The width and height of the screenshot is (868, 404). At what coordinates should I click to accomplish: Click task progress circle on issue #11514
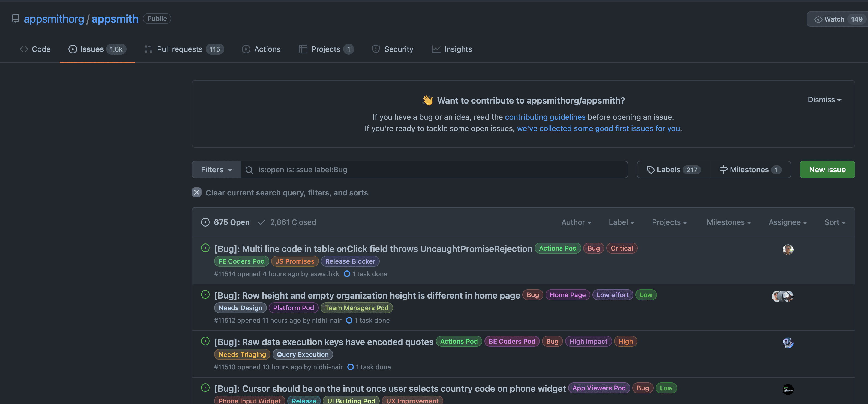point(347,274)
